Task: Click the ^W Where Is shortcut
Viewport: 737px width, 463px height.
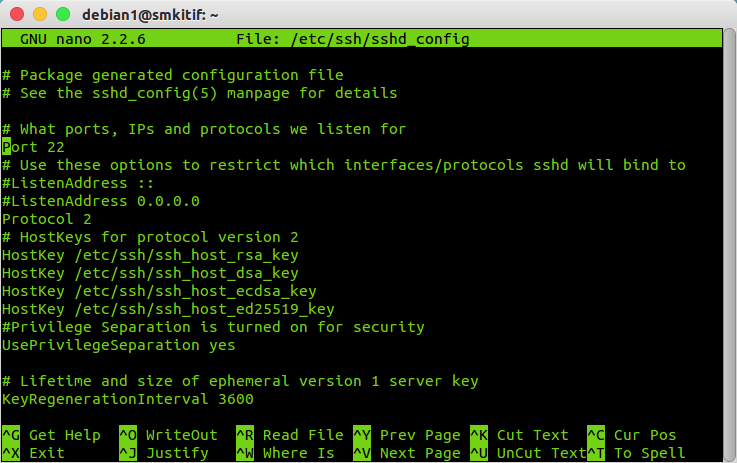Action: [x=286, y=453]
